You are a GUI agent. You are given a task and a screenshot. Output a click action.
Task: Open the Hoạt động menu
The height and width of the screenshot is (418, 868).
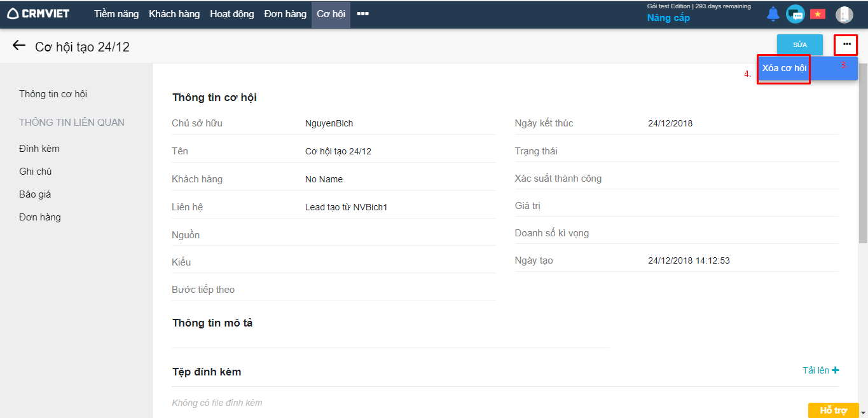coord(232,14)
